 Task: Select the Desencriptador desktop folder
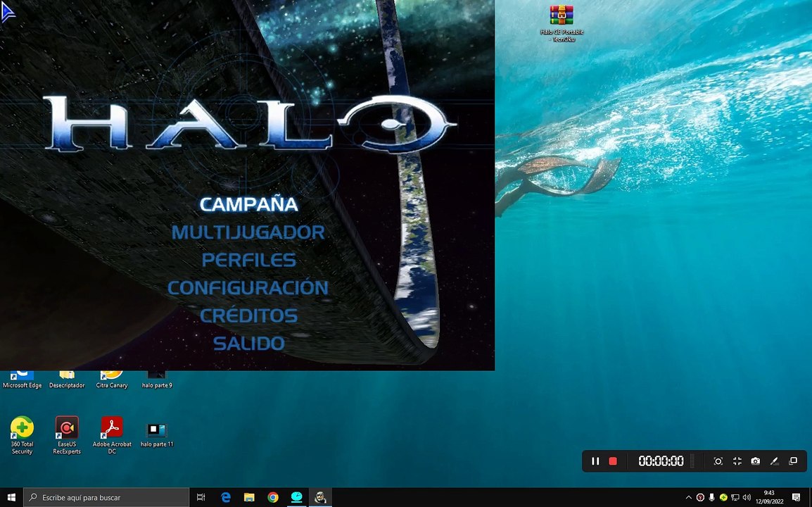click(67, 380)
